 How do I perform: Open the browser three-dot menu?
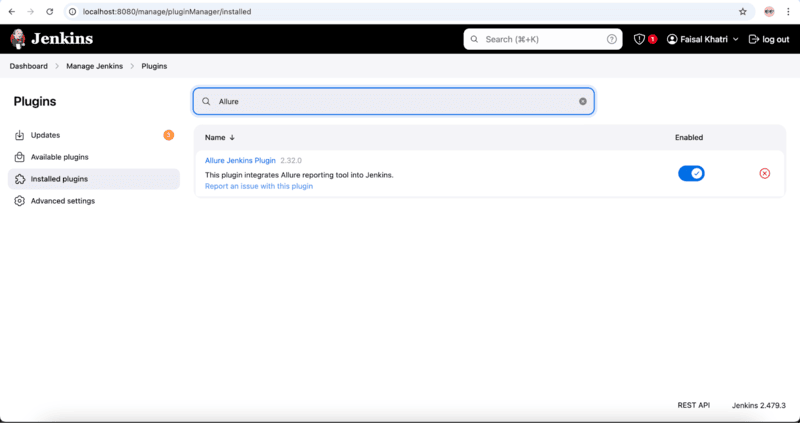788,11
